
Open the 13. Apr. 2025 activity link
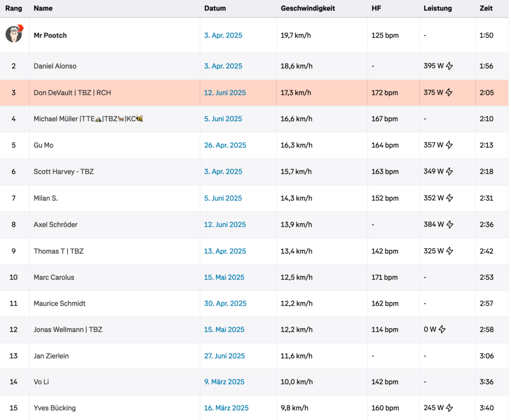(225, 251)
